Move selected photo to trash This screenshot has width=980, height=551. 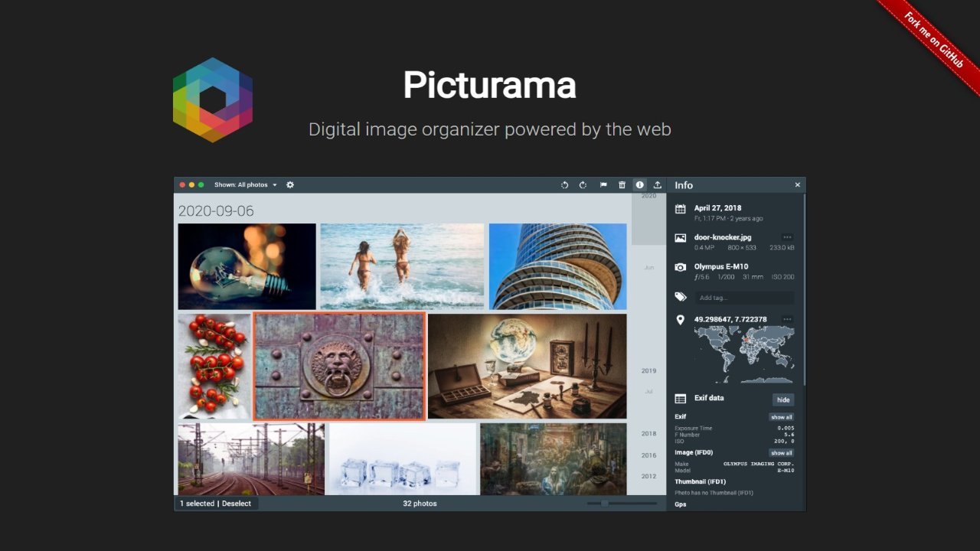[622, 185]
